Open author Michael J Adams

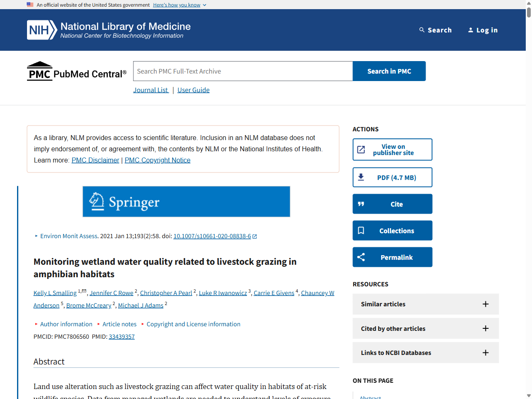[140, 305]
